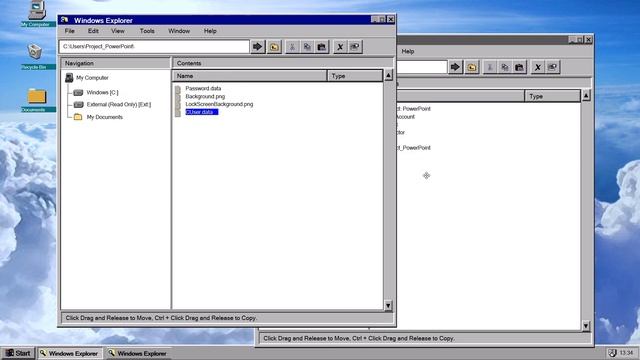640x360 pixels.
Task: Select the LockScreenBackground.png file
Action: point(219,104)
